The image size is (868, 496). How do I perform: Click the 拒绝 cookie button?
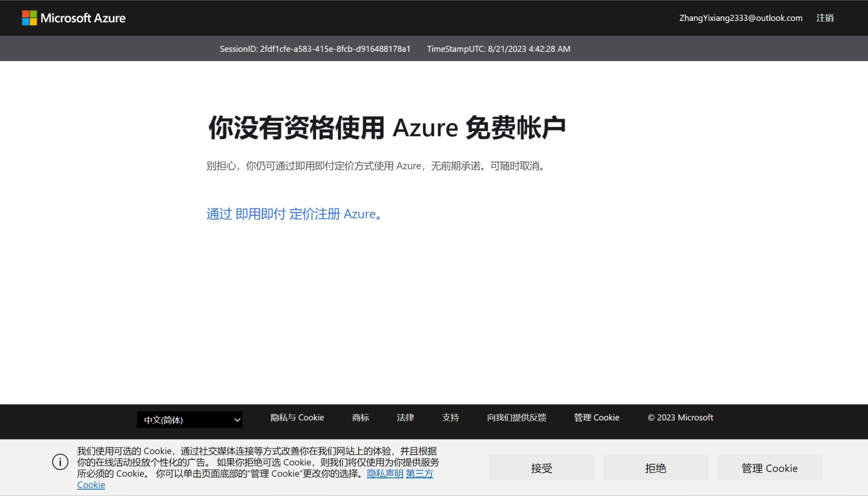(656, 468)
